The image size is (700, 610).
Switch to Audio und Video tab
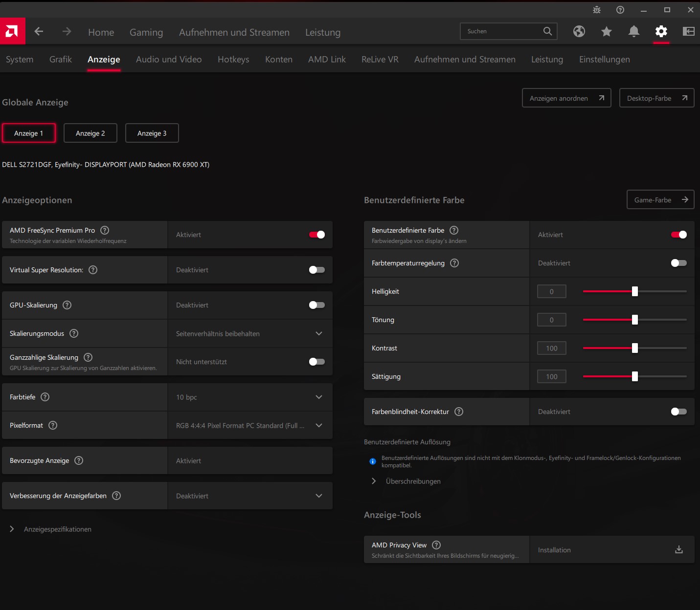click(x=169, y=59)
